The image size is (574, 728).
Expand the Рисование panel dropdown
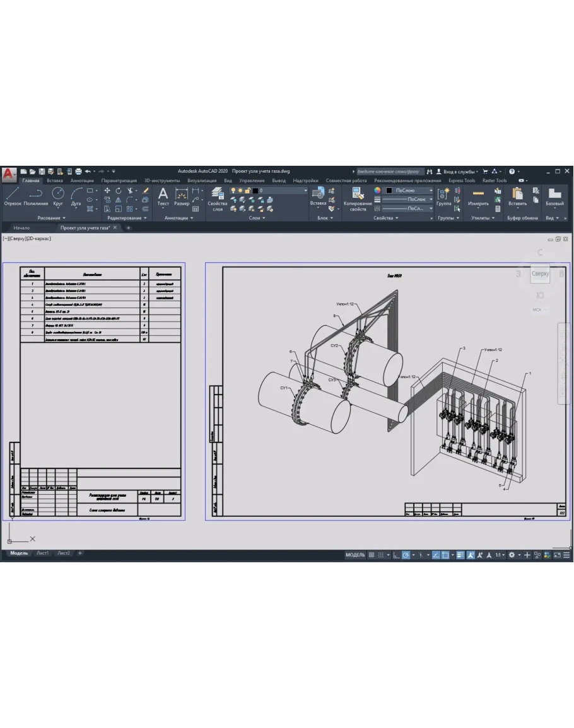click(51, 218)
